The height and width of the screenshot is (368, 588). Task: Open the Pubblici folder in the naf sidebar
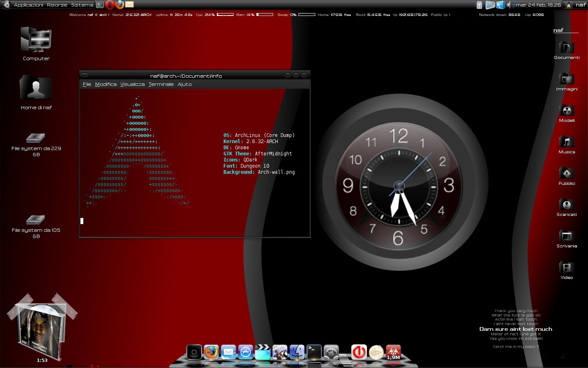567,173
